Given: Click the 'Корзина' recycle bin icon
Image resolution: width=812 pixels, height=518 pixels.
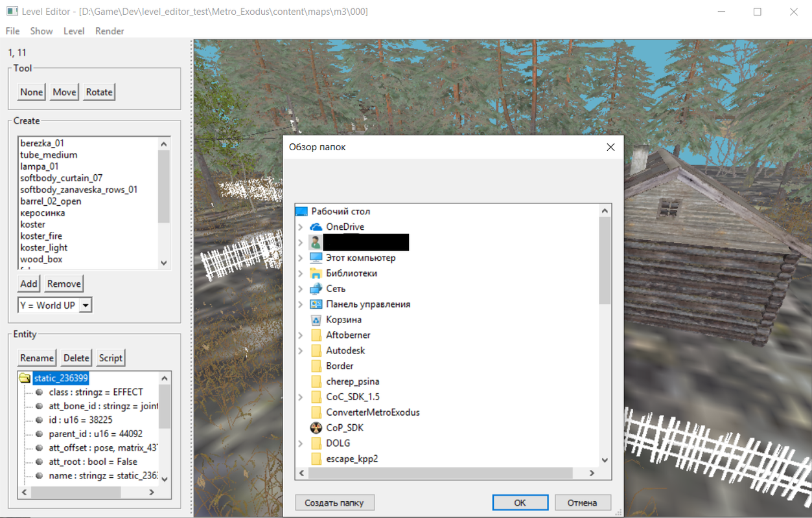Looking at the screenshot, I should pyautogui.click(x=316, y=320).
